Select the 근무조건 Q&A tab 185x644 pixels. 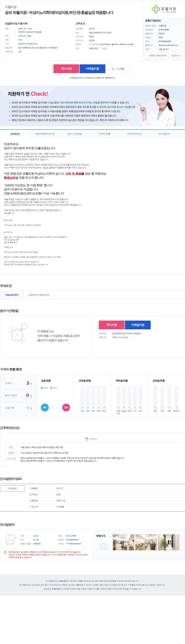tap(13, 489)
